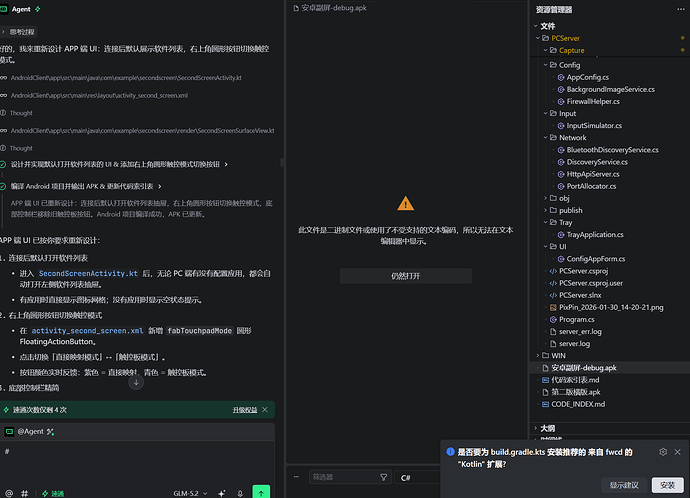Collapse the 文件 section header
The height and width of the screenshot is (498, 690).
547,26
